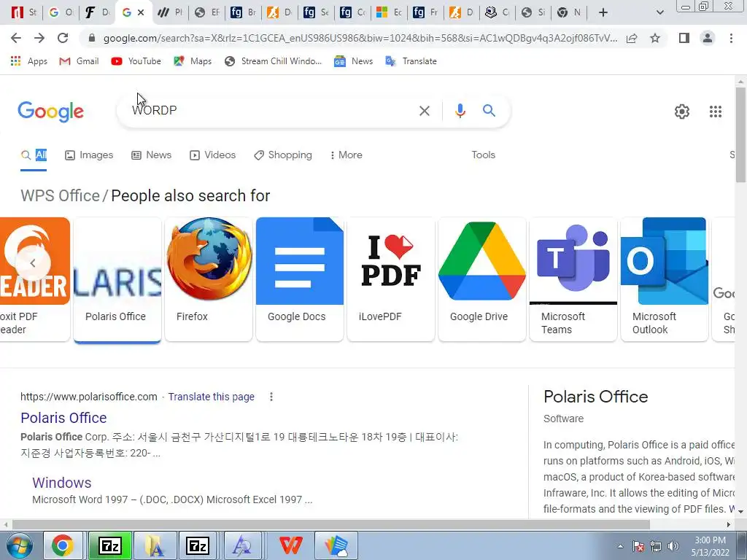
Task: Open Translate bookmark
Action: point(411,61)
